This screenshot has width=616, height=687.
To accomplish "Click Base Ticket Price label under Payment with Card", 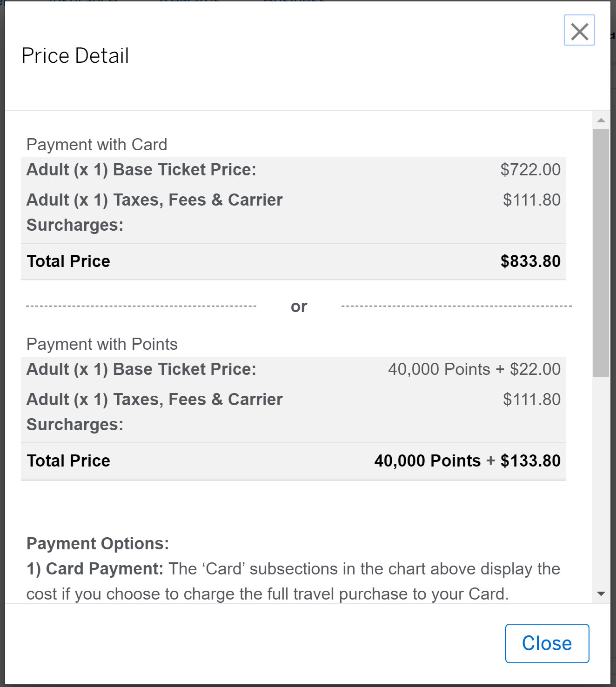I will coord(141,170).
